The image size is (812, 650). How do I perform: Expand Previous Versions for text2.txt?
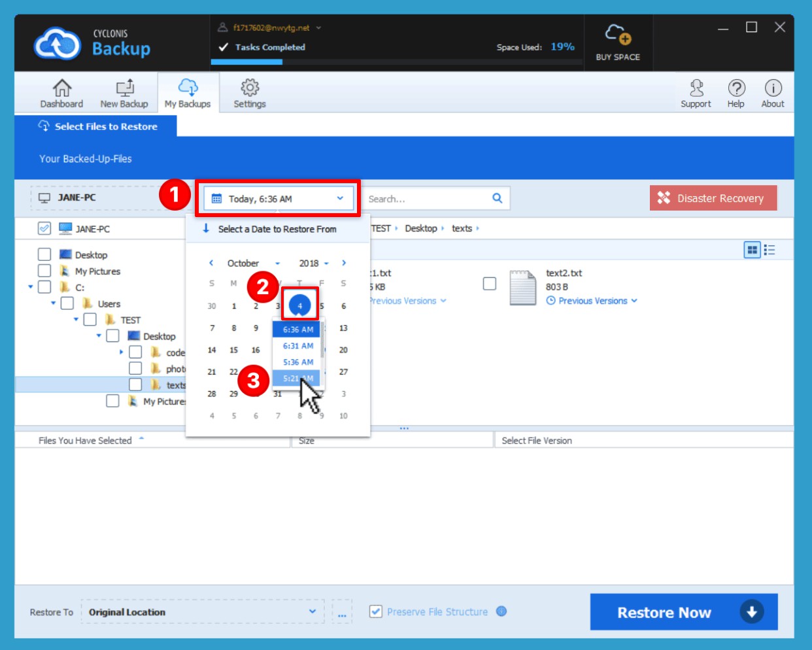(592, 301)
